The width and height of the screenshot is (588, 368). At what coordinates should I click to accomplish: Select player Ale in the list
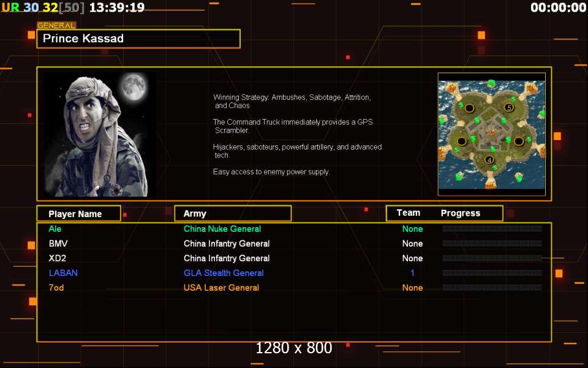click(x=55, y=229)
